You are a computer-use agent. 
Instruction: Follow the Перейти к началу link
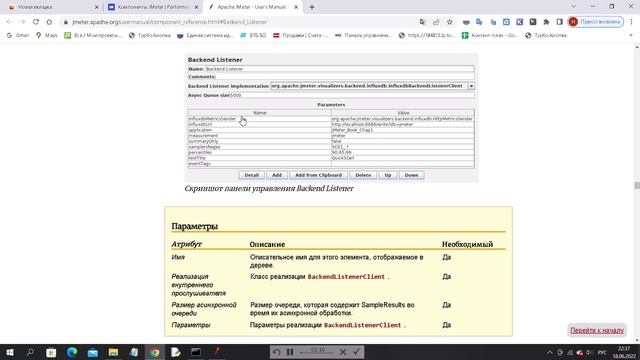point(597,330)
